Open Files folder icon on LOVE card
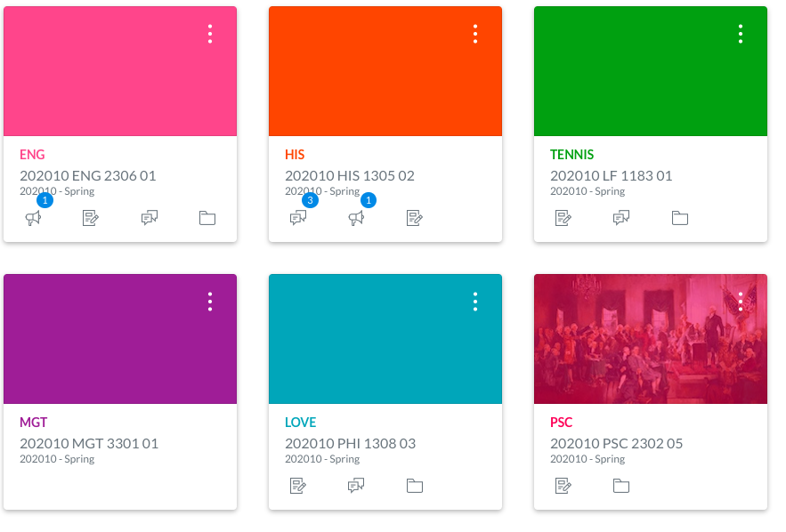Viewport: 786px width, 532px height. (415, 486)
